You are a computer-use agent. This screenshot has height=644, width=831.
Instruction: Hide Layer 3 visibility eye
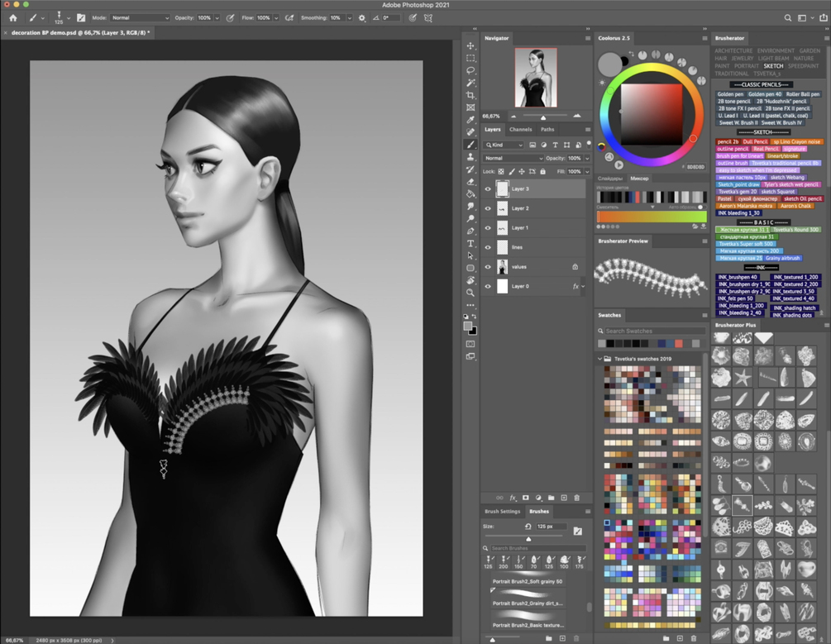(488, 188)
